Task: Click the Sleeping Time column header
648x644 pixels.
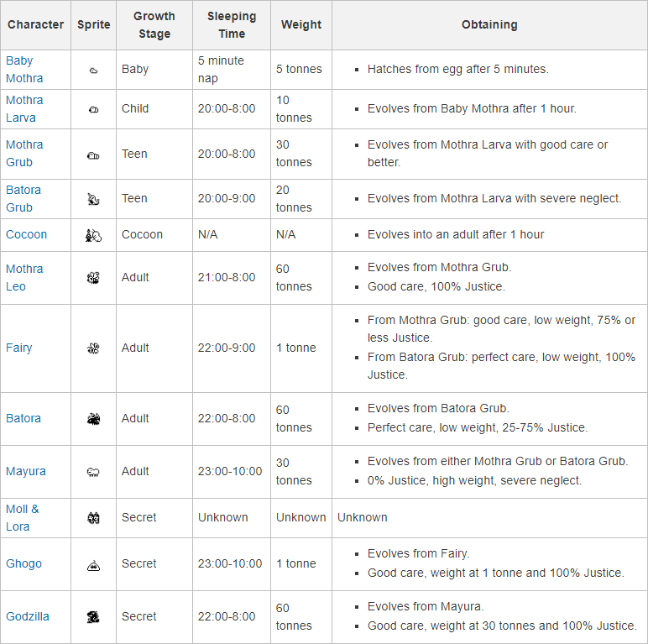Action: coord(232,24)
